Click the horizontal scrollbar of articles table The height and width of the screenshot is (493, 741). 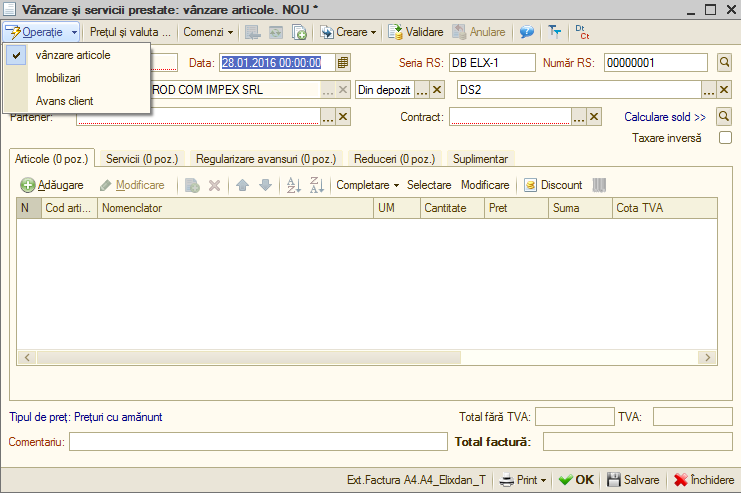pos(249,357)
